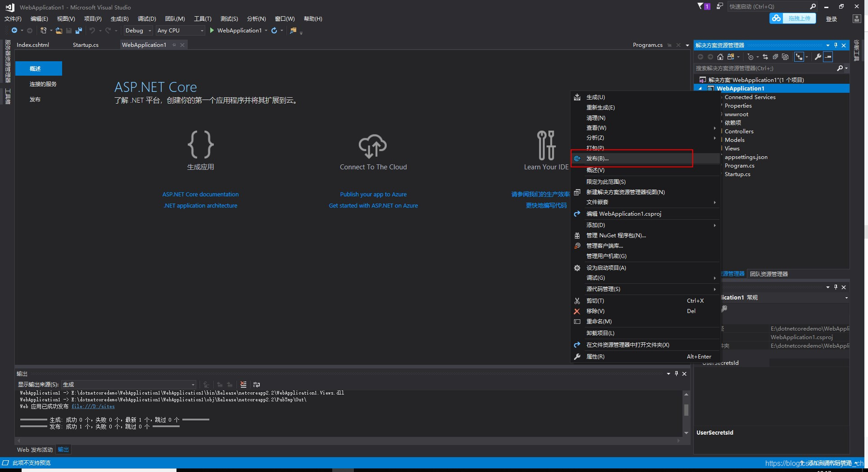Click the Save All toolbar icon
The height and width of the screenshot is (472, 868).
coord(79,31)
